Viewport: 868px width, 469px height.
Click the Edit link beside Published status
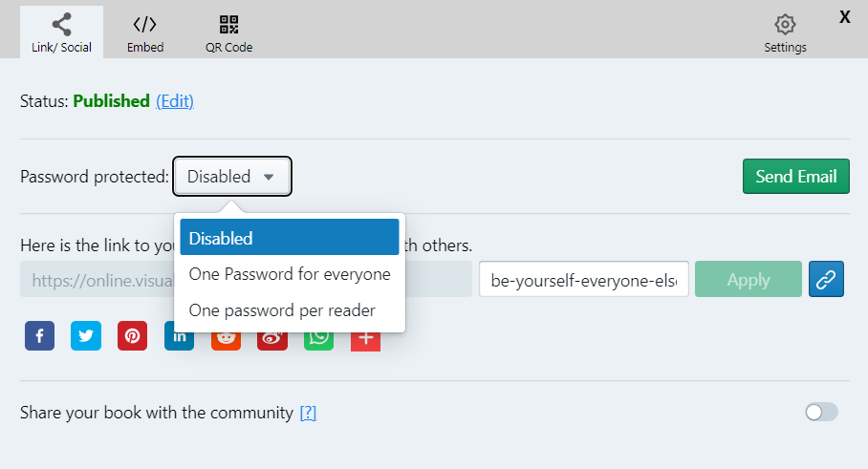(175, 101)
